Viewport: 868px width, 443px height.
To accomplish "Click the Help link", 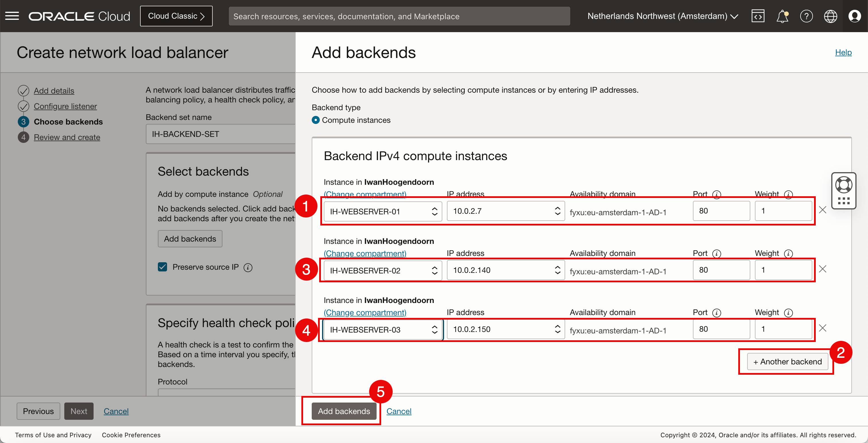I will pos(843,53).
